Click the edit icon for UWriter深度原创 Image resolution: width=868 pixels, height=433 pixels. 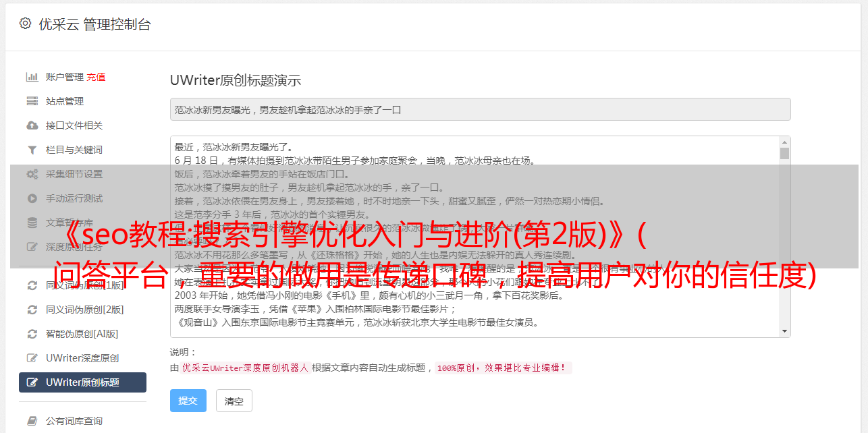(32, 358)
